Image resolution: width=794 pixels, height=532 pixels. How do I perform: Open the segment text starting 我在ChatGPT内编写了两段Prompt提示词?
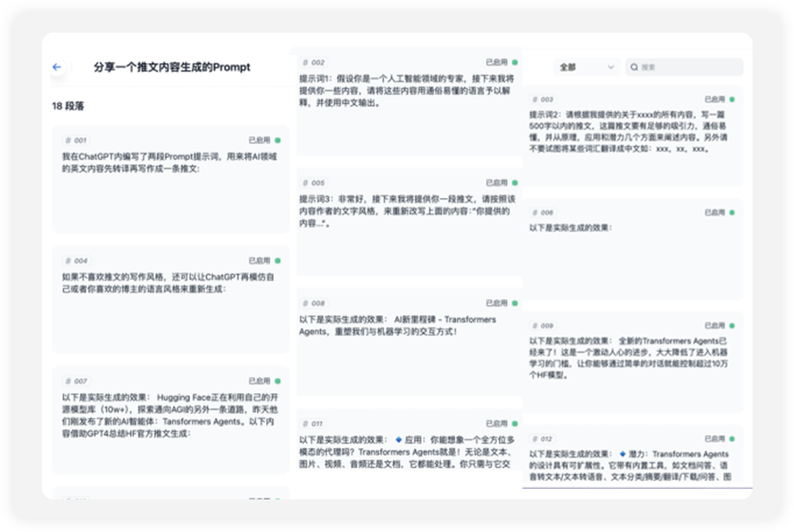(170, 163)
